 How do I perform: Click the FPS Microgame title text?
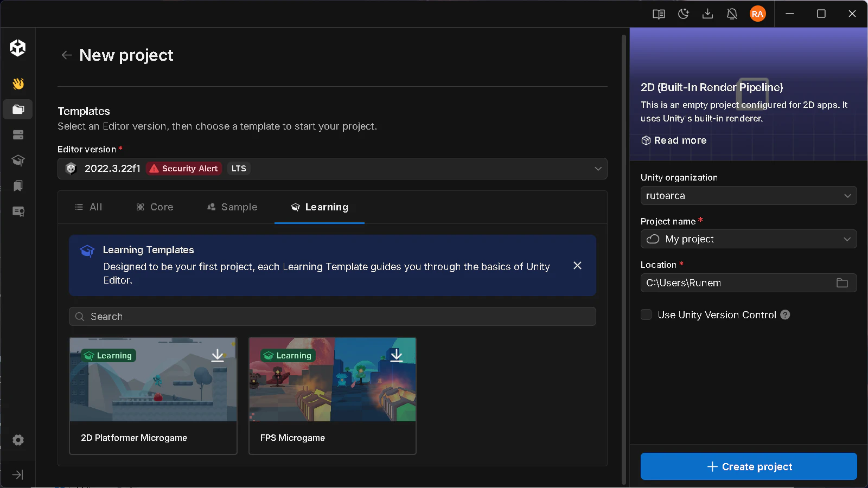(x=293, y=438)
